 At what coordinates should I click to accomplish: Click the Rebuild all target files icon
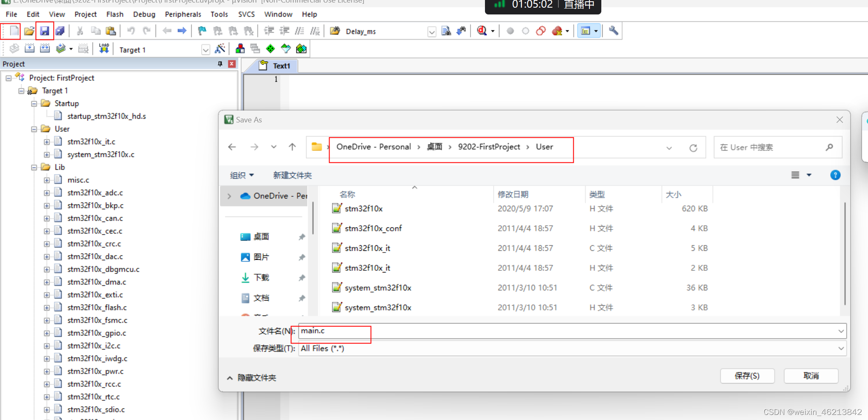[x=45, y=49]
